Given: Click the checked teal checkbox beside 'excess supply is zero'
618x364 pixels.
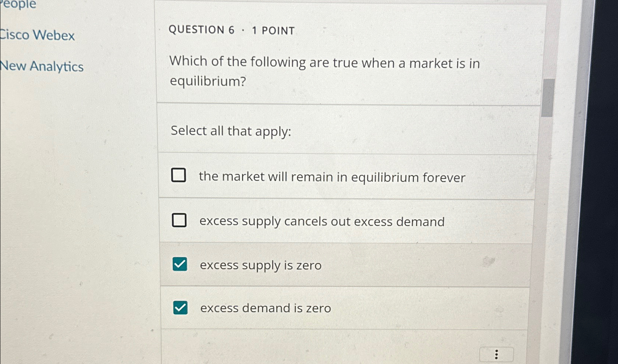Looking at the screenshot, I should click(x=180, y=264).
